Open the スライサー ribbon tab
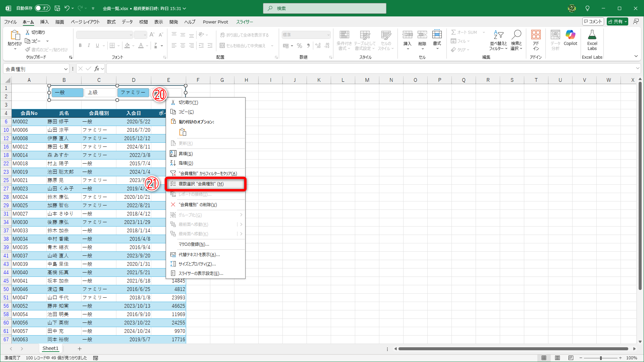The height and width of the screenshot is (362, 644). click(245, 22)
